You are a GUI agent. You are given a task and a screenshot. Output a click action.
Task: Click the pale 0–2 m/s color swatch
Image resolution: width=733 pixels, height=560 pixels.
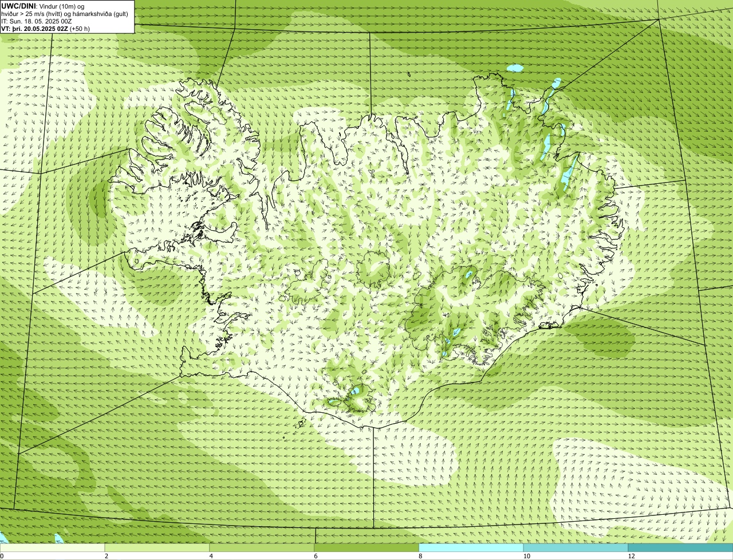tap(53, 548)
